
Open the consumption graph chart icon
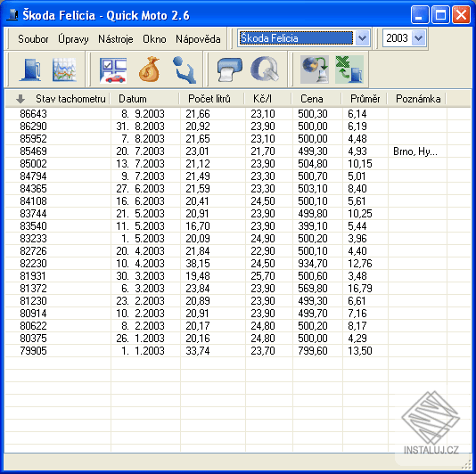coord(64,69)
